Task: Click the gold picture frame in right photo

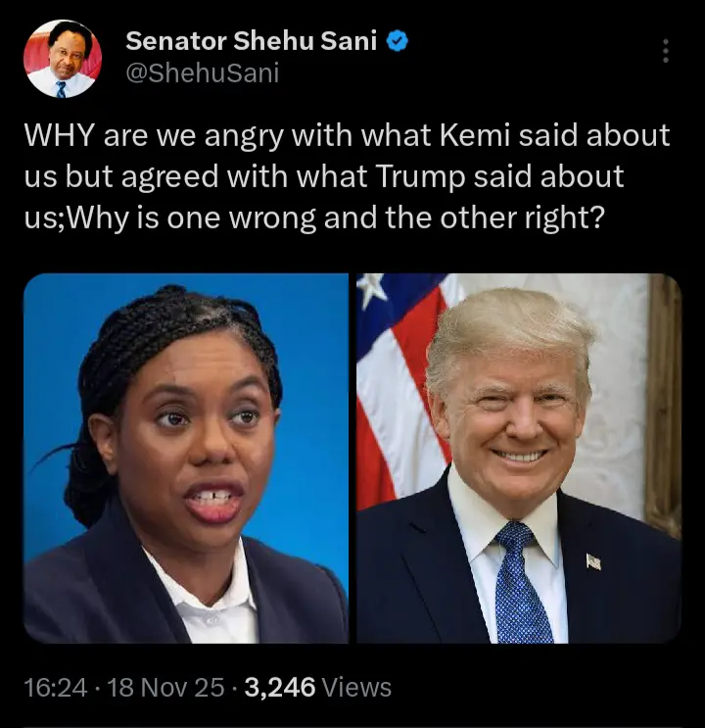Action: pyautogui.click(x=663, y=404)
